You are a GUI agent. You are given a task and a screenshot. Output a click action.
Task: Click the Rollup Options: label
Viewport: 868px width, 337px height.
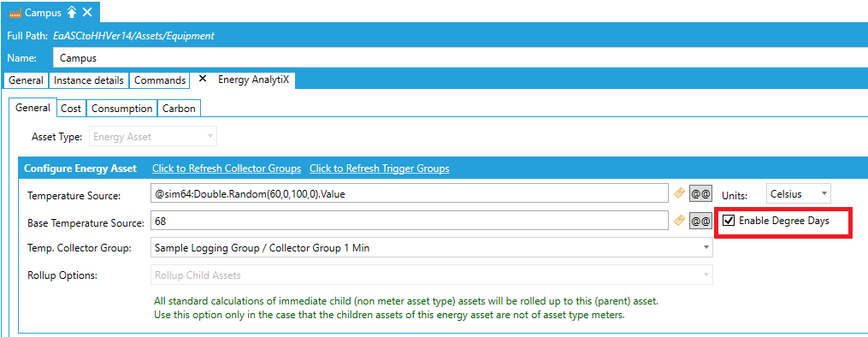pos(62,275)
